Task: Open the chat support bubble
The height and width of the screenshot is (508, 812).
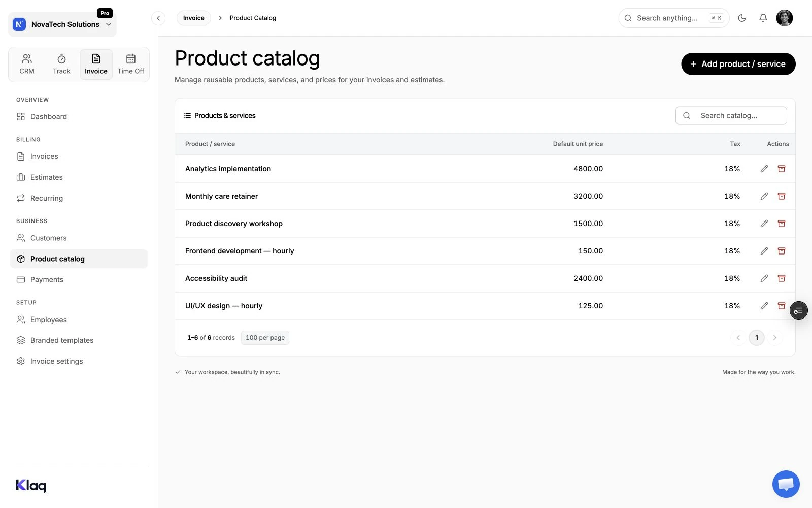Action: pyautogui.click(x=786, y=484)
